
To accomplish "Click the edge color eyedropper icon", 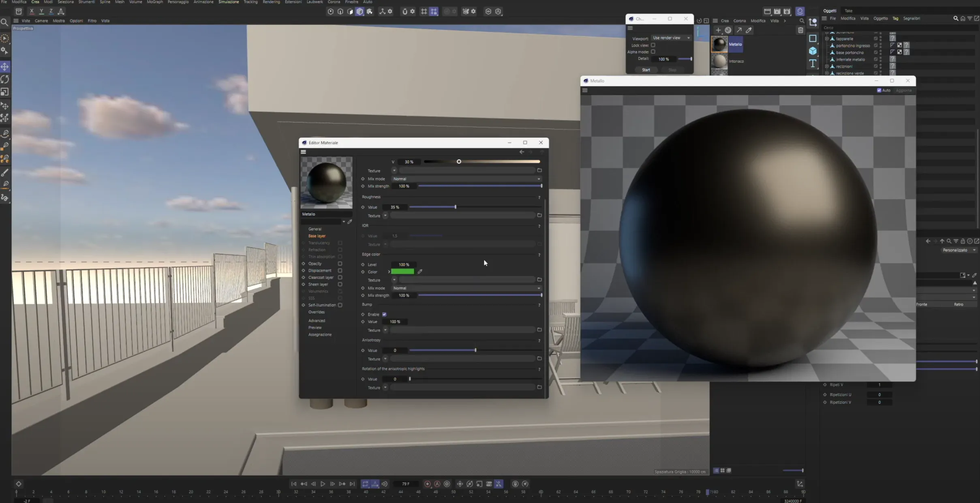I will point(420,272).
